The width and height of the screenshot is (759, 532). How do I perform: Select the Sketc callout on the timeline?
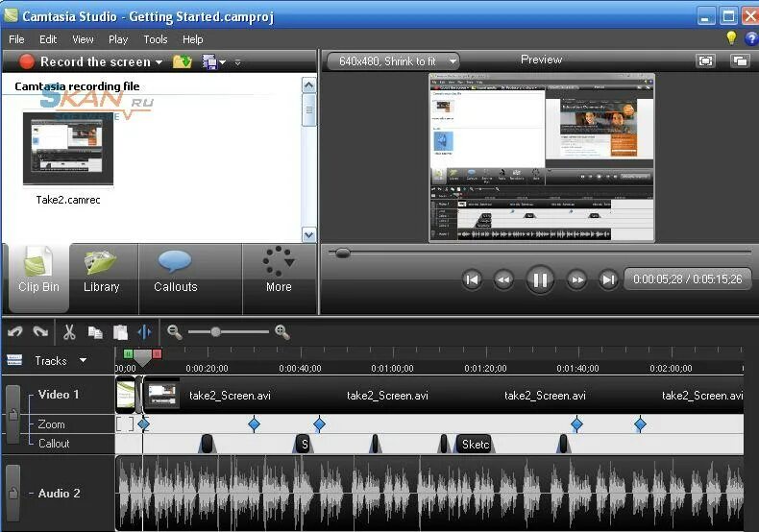(475, 444)
